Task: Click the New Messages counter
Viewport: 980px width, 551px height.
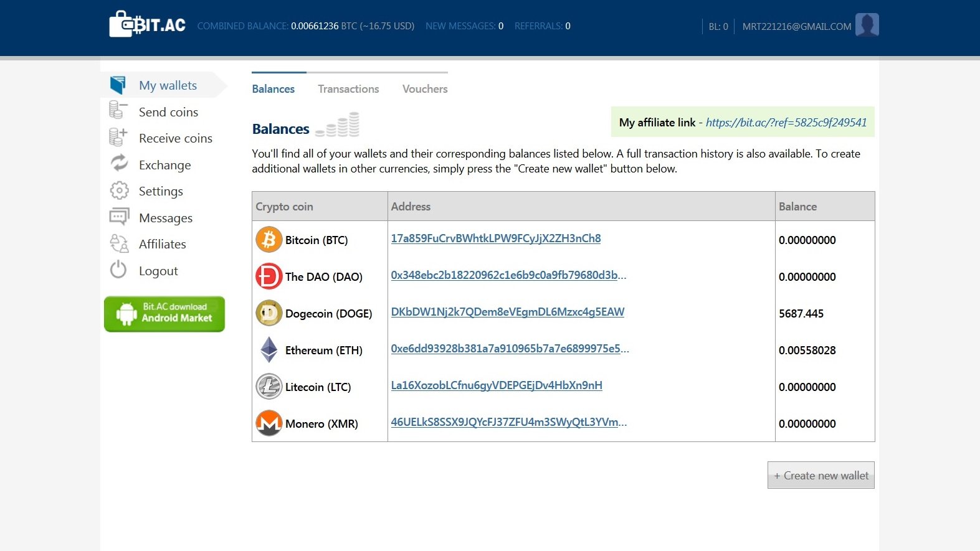Action: point(465,26)
